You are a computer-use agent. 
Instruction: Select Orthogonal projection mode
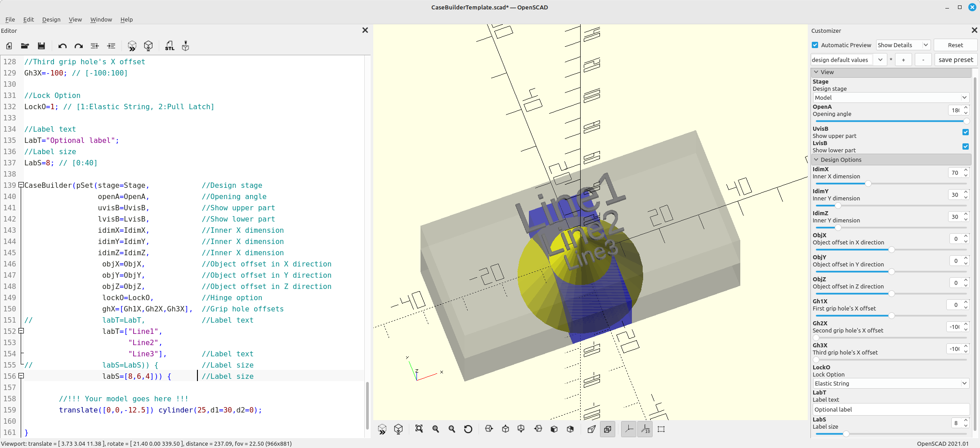(608, 429)
